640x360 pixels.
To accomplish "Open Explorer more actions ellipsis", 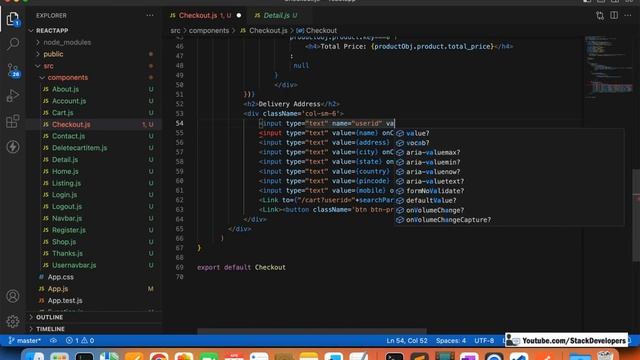I will click(150, 16).
